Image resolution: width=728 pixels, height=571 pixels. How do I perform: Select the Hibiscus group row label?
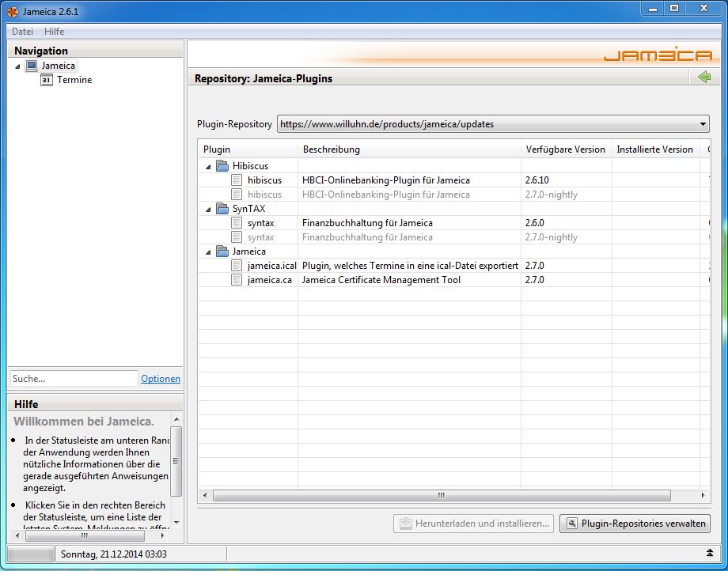pyautogui.click(x=250, y=165)
